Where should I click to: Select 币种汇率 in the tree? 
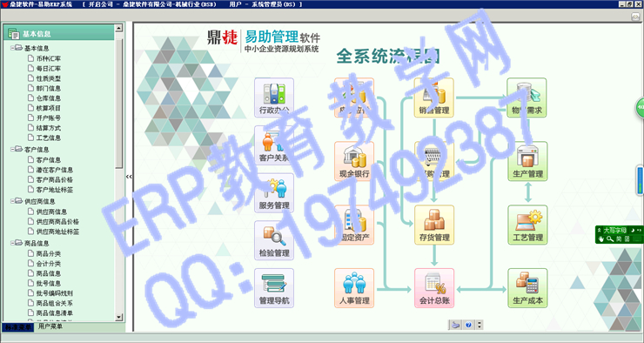coord(48,58)
